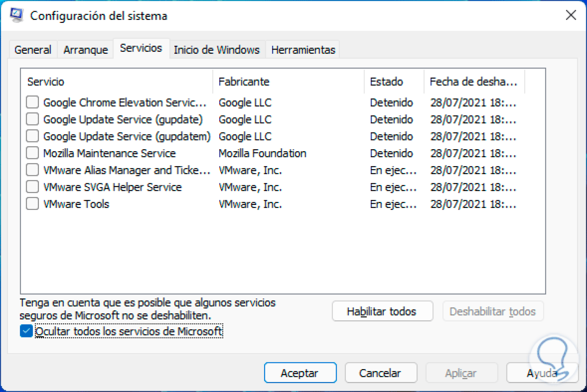Open the Herramientas tab
Viewport: 587px width, 392px height.
tap(302, 49)
